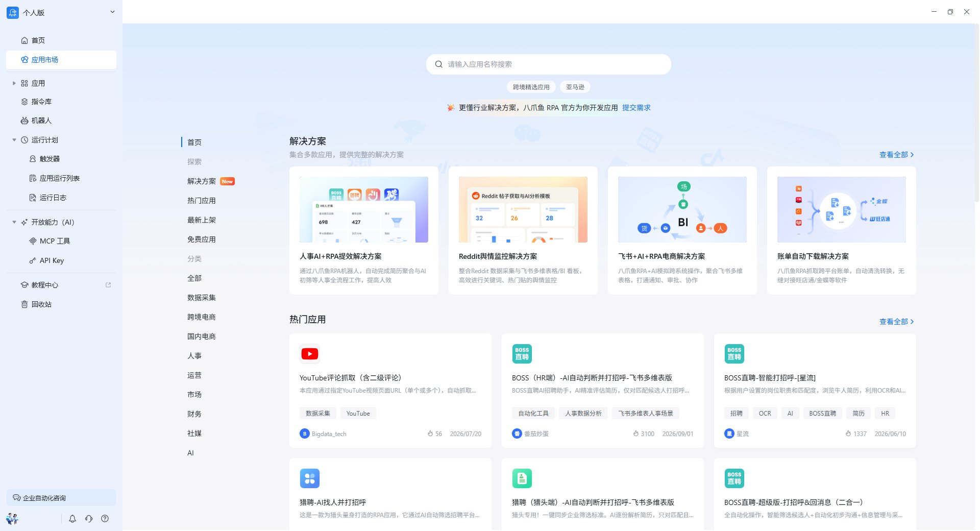Open 飞书+AI+RPA电商解决方案 thumbnail
This screenshot has height=531, width=980.
[x=682, y=209]
